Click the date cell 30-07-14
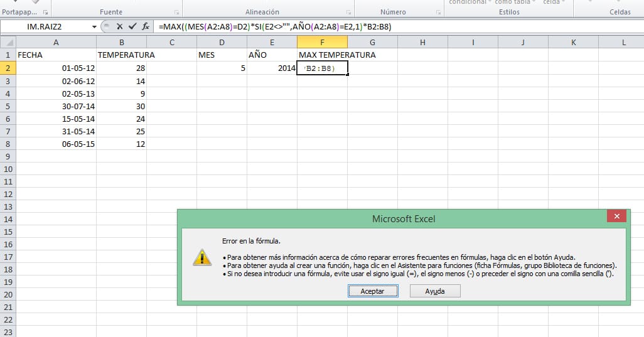Image resolution: width=644 pixels, height=337 pixels. coord(56,106)
